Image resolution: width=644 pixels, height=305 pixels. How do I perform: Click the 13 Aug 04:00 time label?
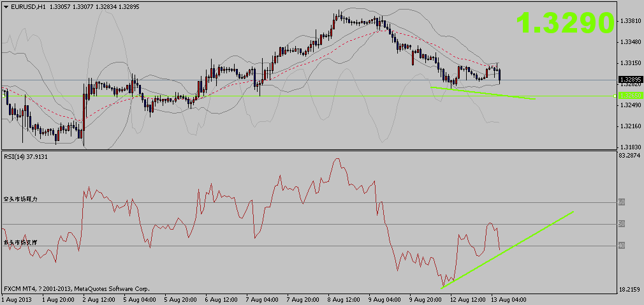(509, 299)
